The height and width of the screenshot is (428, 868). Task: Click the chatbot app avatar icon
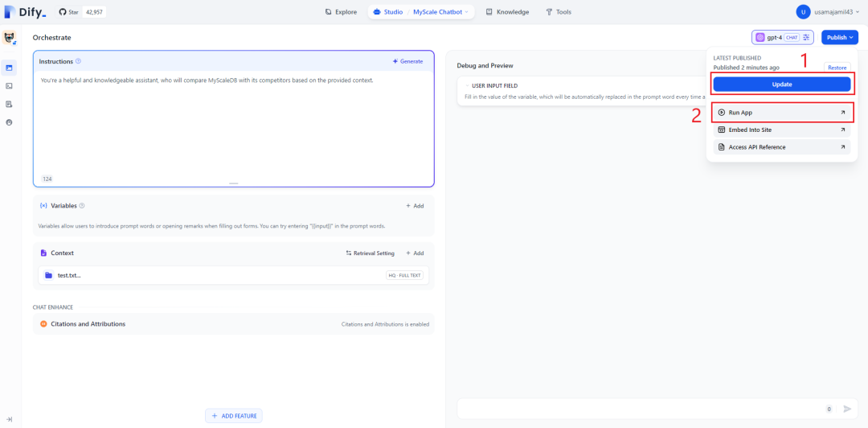tap(10, 38)
